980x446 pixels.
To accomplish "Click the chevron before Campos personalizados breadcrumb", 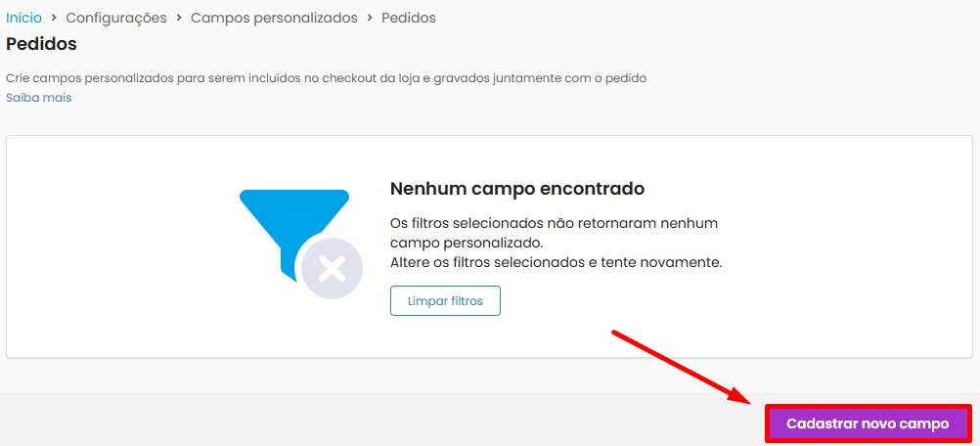I will pos(179,19).
